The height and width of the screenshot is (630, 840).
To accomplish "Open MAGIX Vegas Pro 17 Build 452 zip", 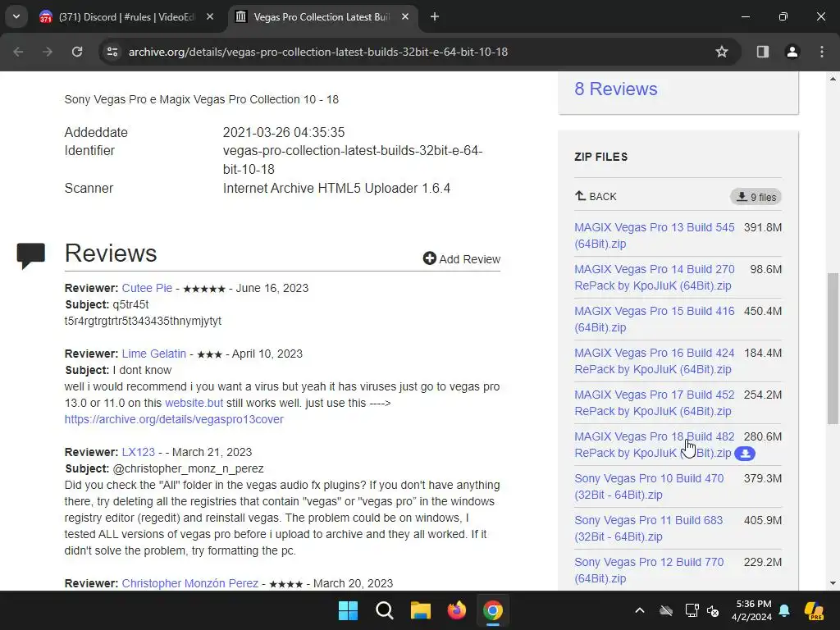I will (x=654, y=402).
